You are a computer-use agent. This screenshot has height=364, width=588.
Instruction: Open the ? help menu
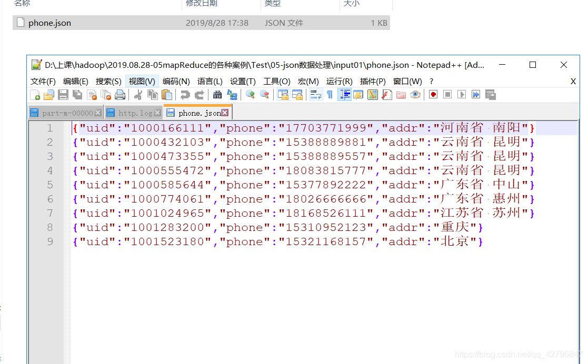coord(431,82)
